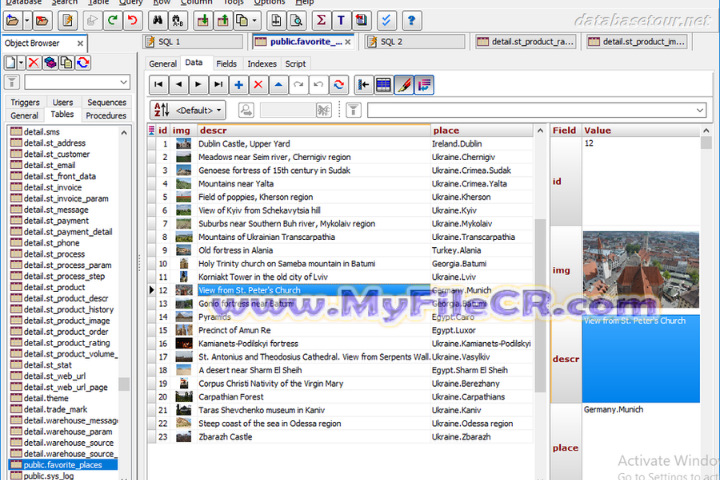Image resolution: width=720 pixels, height=480 pixels.
Task: Open the Database menu
Action: (x=23, y=2)
